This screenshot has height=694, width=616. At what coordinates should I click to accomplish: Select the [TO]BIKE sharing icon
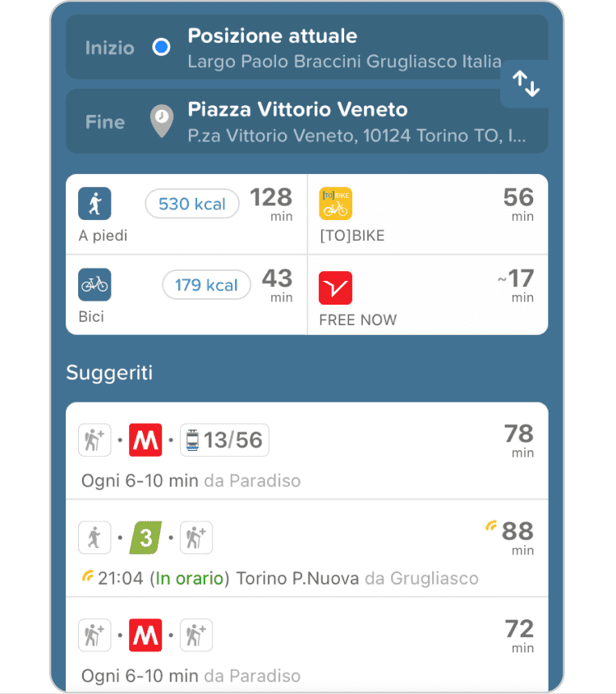(x=335, y=204)
